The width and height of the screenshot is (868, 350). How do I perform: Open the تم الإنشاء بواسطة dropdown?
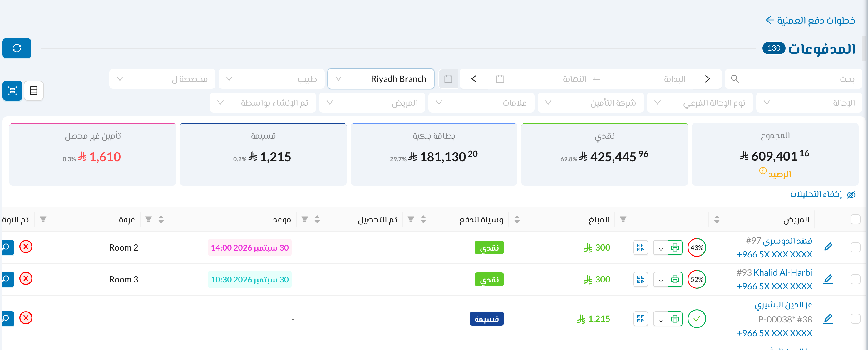pyautogui.click(x=263, y=102)
